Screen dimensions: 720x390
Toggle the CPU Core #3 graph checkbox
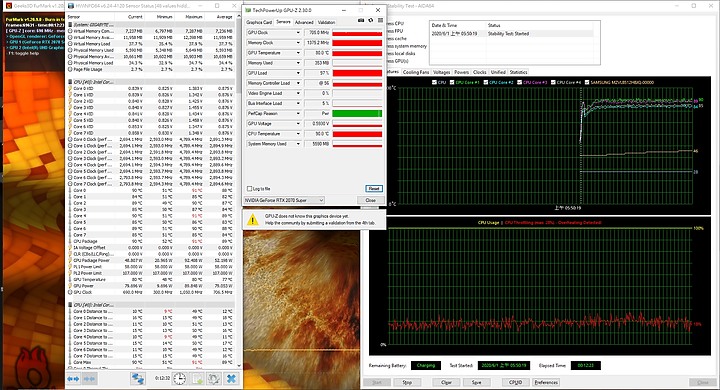(519, 82)
